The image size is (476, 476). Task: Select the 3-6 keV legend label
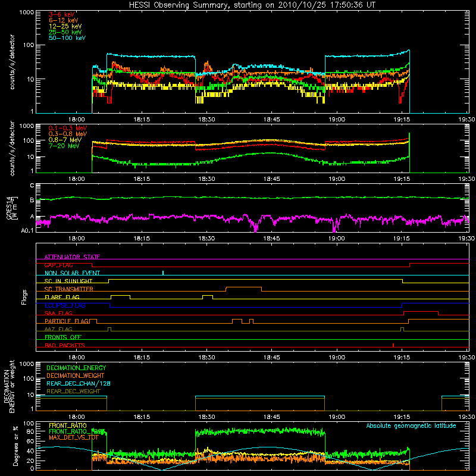click(62, 14)
